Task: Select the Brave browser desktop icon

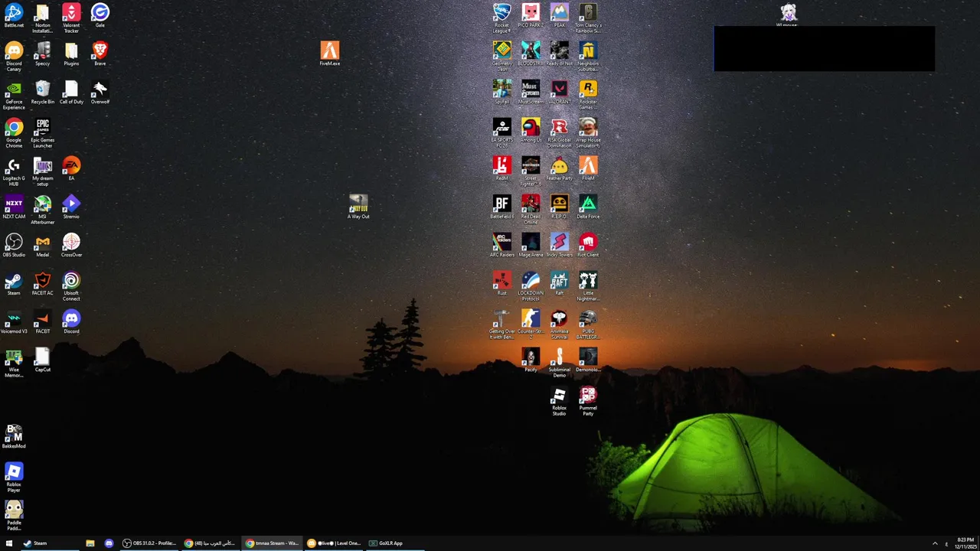Action: pyautogui.click(x=100, y=54)
